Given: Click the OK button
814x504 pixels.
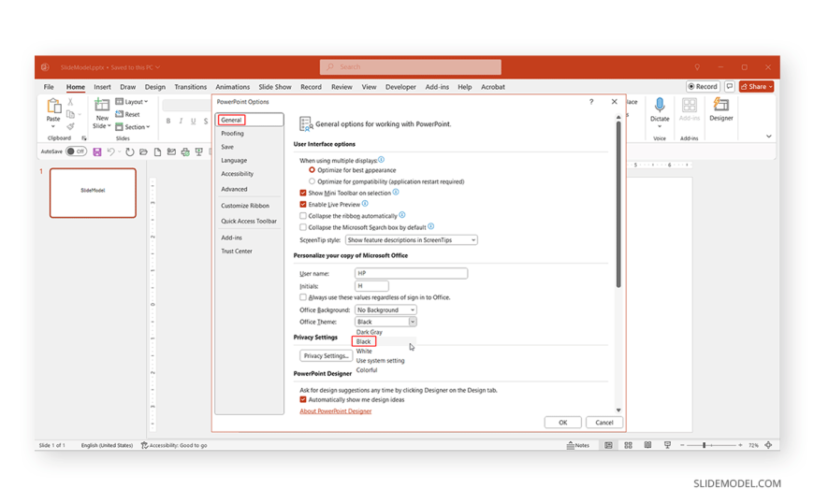Looking at the screenshot, I should 562,423.
